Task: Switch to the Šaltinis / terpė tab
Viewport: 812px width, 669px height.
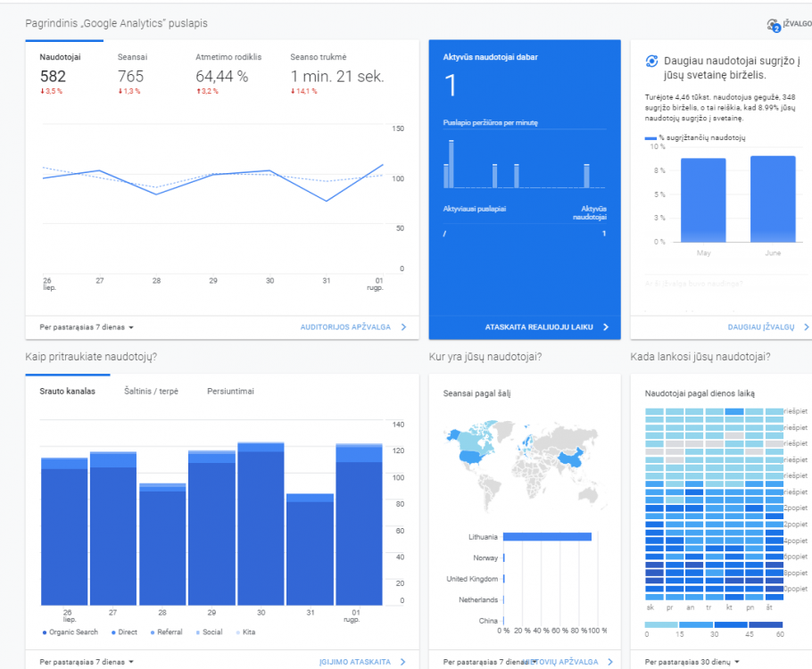Action: tap(151, 391)
